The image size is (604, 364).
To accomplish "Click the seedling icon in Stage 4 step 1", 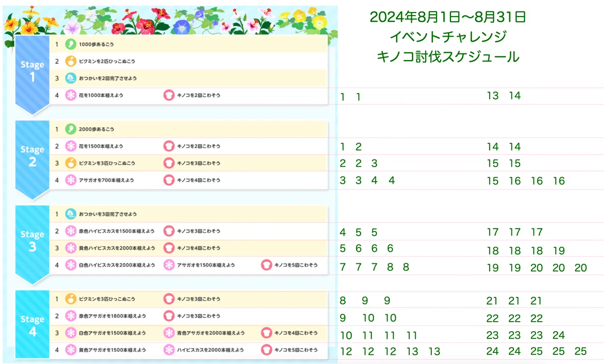I will (x=71, y=299).
